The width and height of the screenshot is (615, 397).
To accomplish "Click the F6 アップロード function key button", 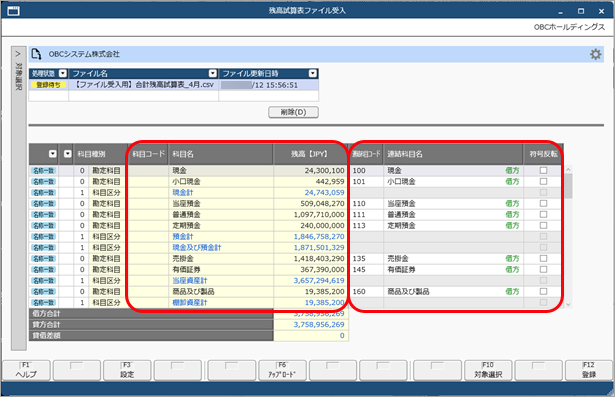I will 282,370.
